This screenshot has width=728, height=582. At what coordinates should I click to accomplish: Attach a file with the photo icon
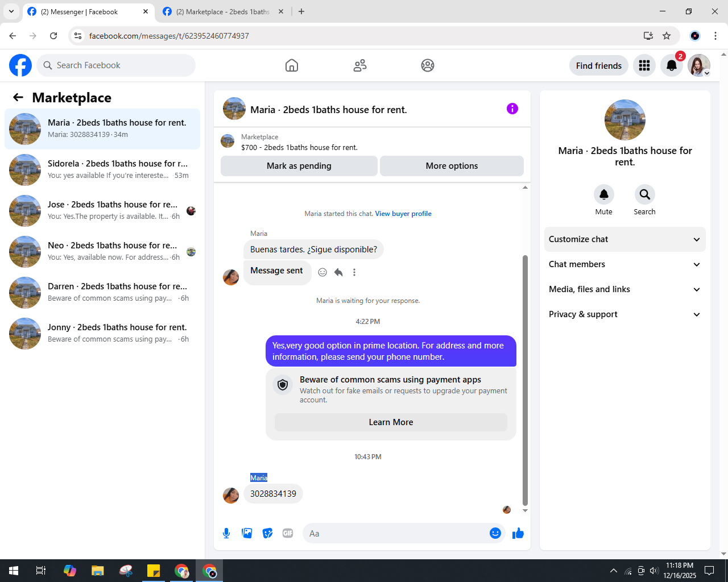coord(247,533)
